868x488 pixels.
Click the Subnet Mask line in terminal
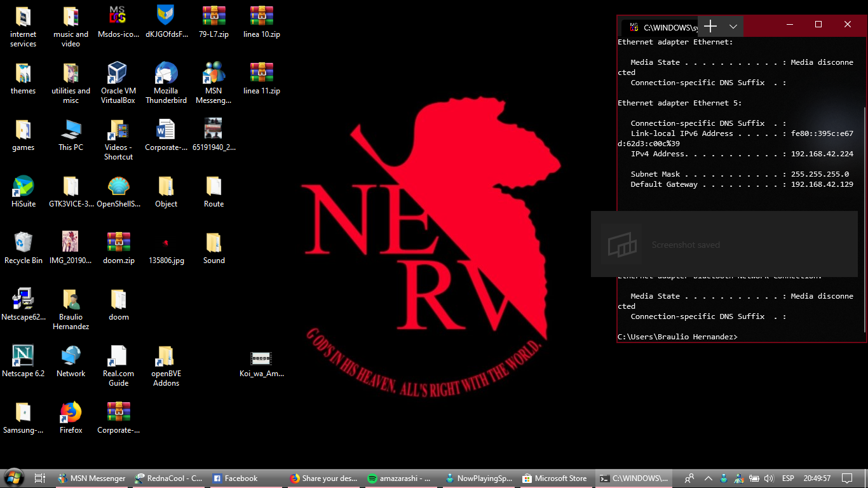[740, 174]
